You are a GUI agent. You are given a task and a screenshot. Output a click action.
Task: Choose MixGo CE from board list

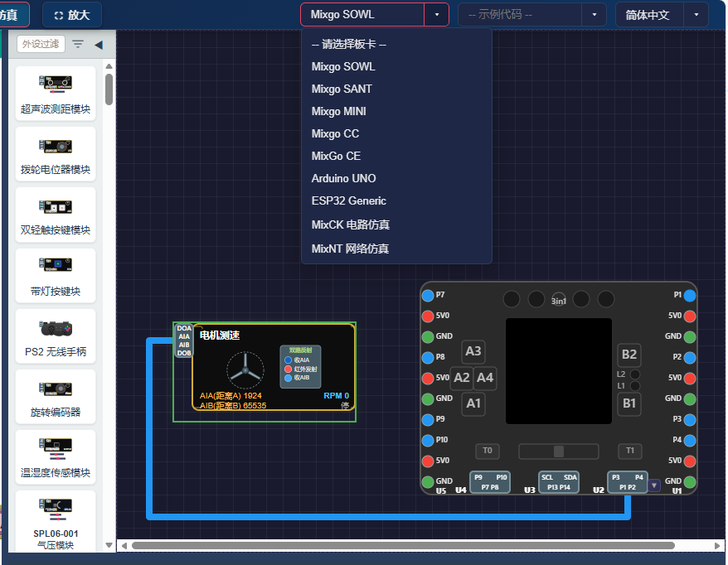point(396,156)
